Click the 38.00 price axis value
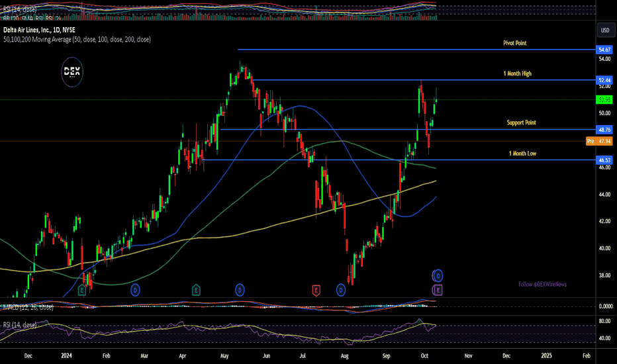Viewport: 617px width, 364px height. (604, 275)
